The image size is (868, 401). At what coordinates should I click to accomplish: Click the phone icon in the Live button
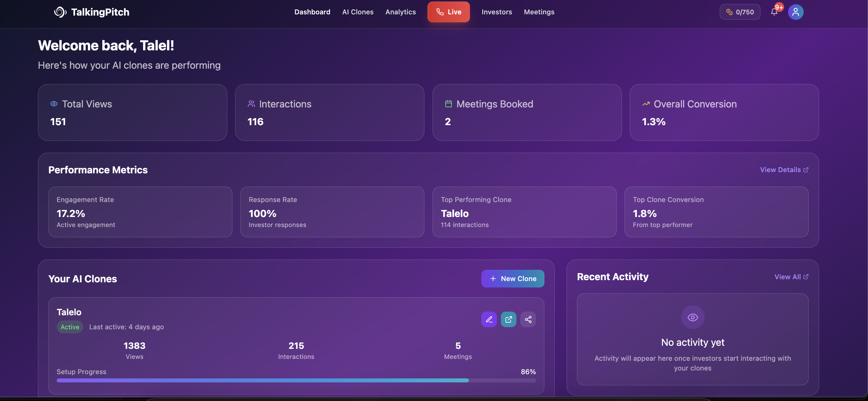tap(440, 12)
